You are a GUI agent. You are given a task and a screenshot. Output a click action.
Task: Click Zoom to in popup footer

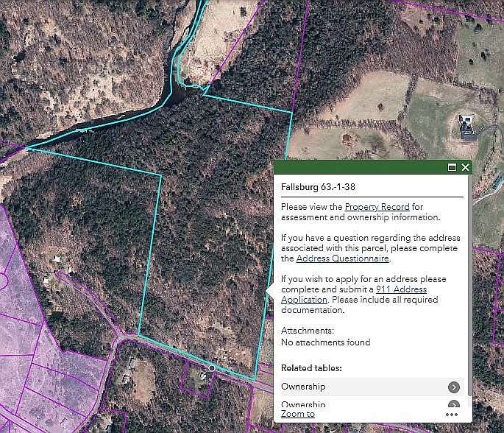coord(297,414)
